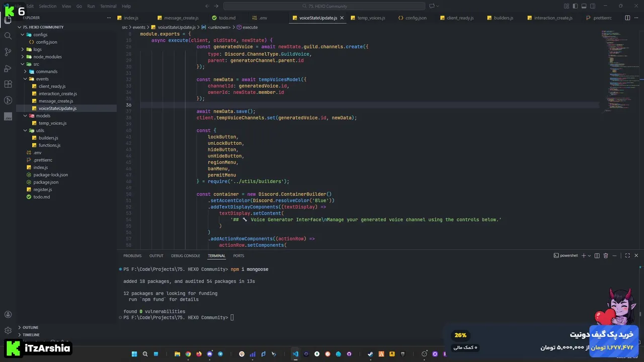Open the Edit menu
The height and width of the screenshot is (362, 644).
[x=30, y=6]
